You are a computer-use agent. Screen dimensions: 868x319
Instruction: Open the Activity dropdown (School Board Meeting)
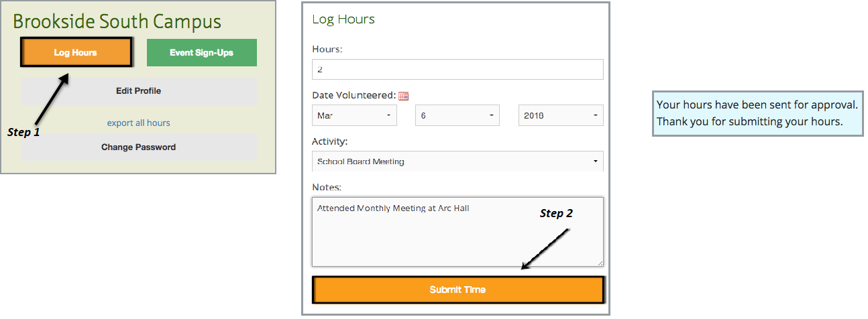click(x=457, y=161)
